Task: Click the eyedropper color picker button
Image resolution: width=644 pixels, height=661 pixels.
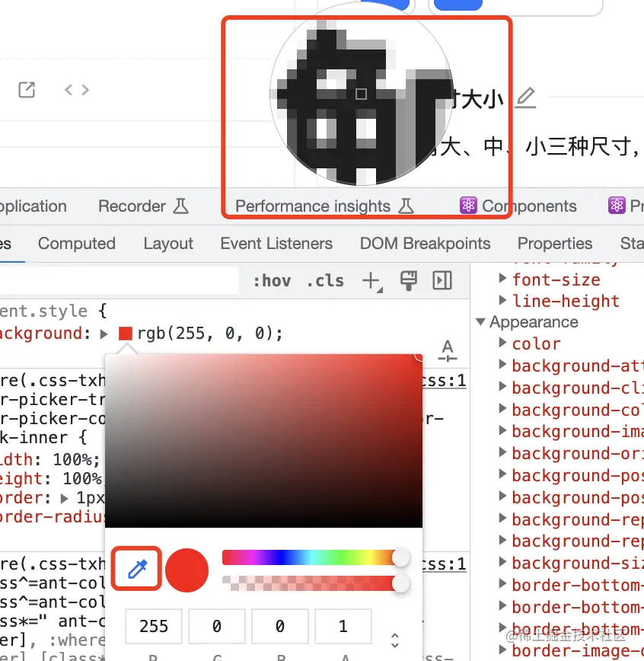Action: (137, 569)
